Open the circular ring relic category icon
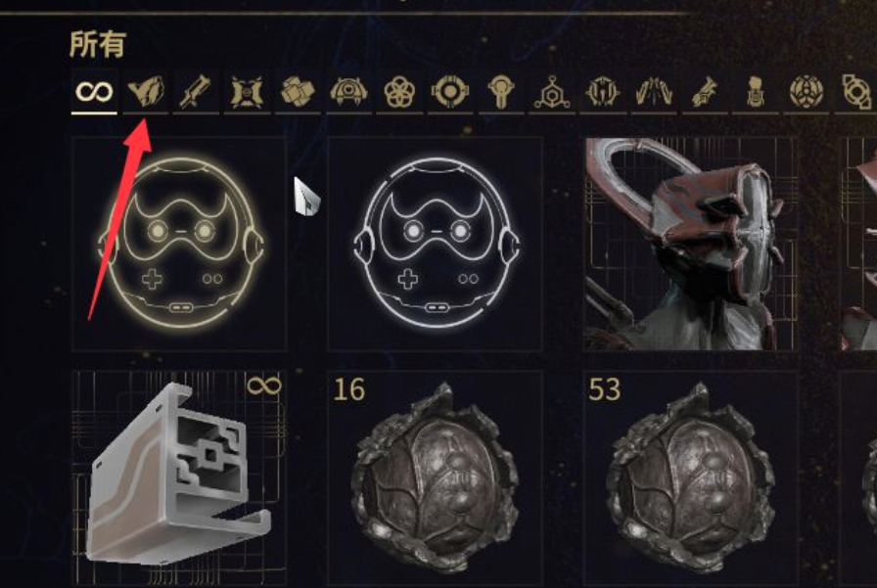 click(450, 92)
